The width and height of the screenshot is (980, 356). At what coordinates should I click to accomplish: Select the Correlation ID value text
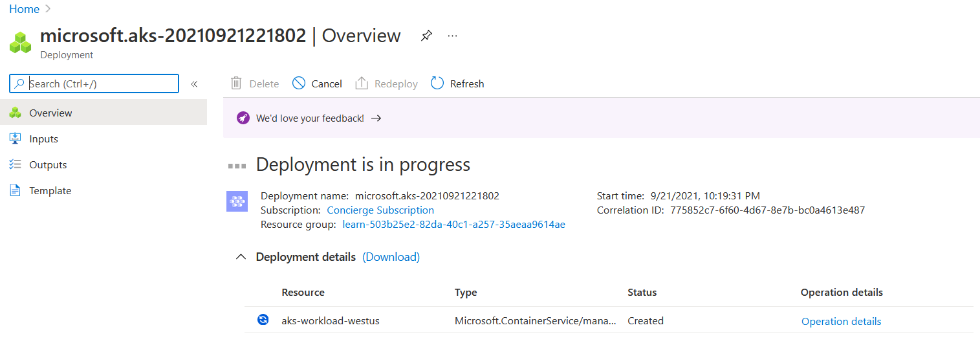768,210
